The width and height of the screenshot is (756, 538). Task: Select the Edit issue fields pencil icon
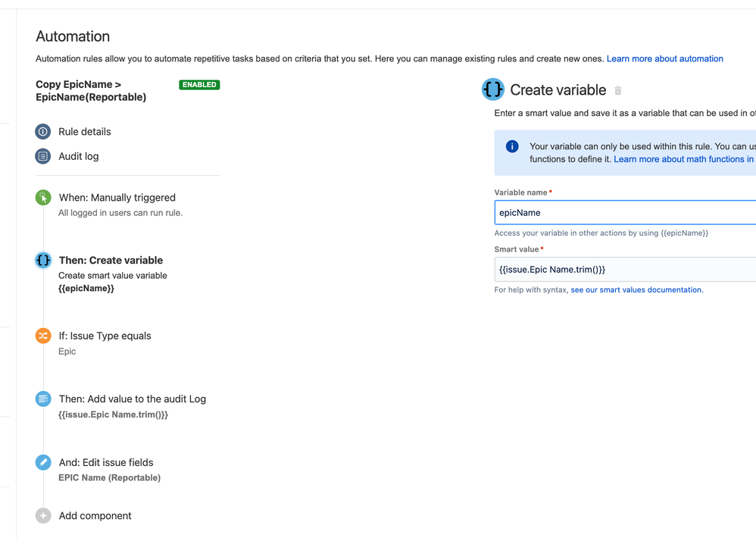click(43, 462)
